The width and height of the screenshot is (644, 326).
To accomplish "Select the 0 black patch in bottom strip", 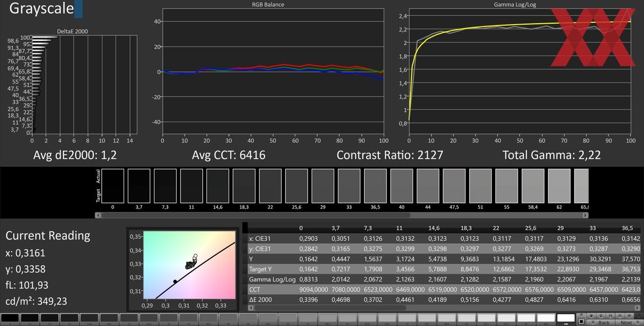I will point(9,317).
